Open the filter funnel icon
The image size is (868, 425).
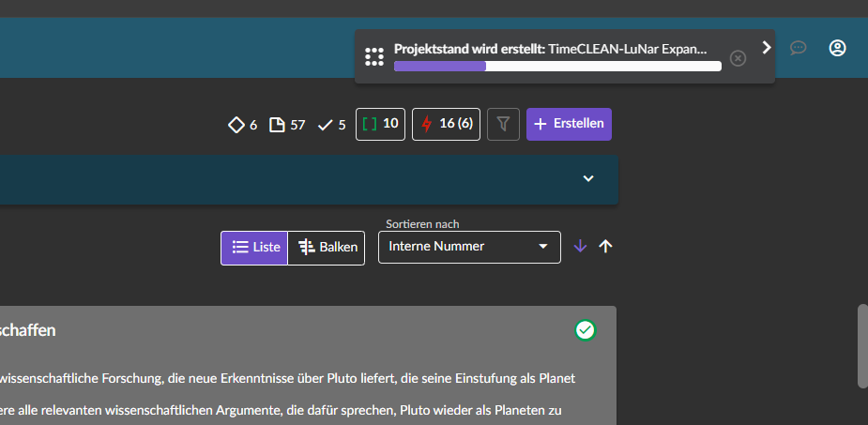coord(504,124)
